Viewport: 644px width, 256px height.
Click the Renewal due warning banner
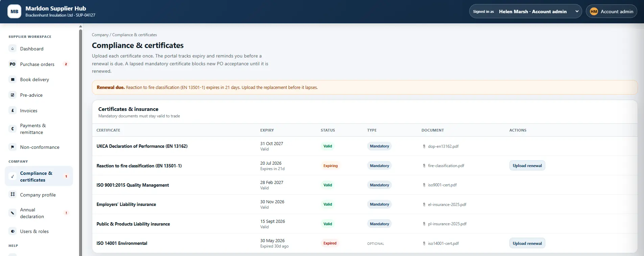[365, 87]
